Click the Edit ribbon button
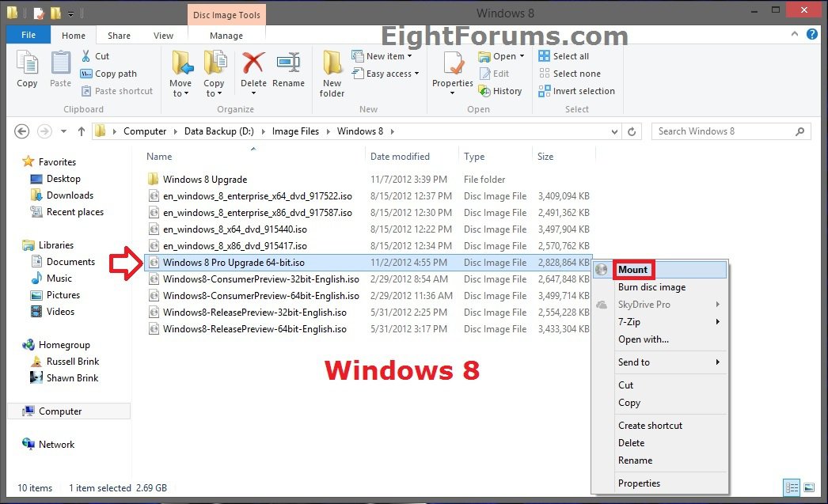Image resolution: width=828 pixels, height=504 pixels. [494, 74]
